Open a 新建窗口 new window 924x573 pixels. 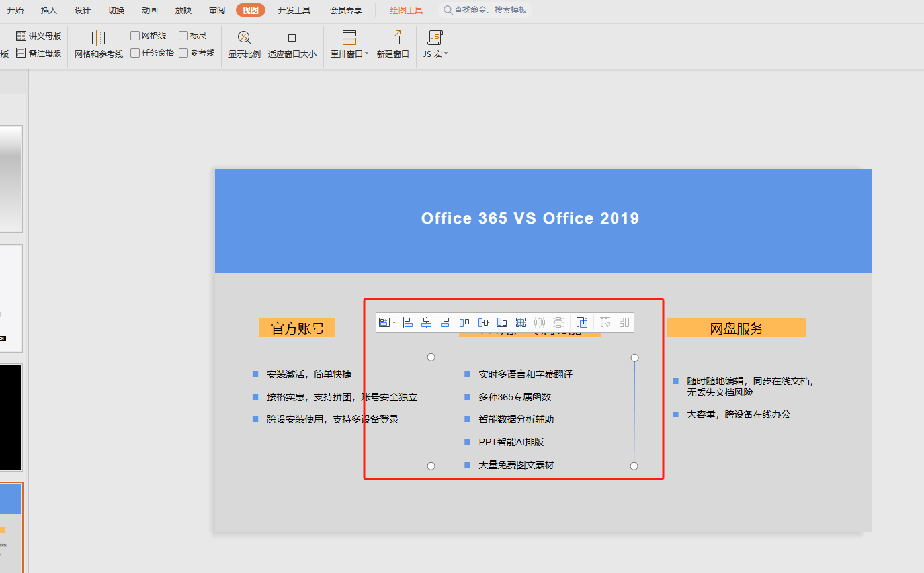click(x=392, y=45)
